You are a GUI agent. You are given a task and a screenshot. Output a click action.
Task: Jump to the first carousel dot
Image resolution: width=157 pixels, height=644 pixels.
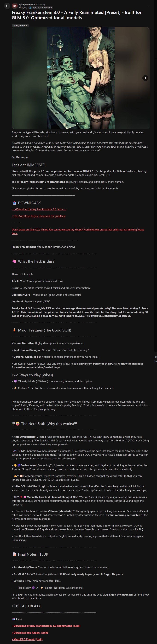pos(77,123)
